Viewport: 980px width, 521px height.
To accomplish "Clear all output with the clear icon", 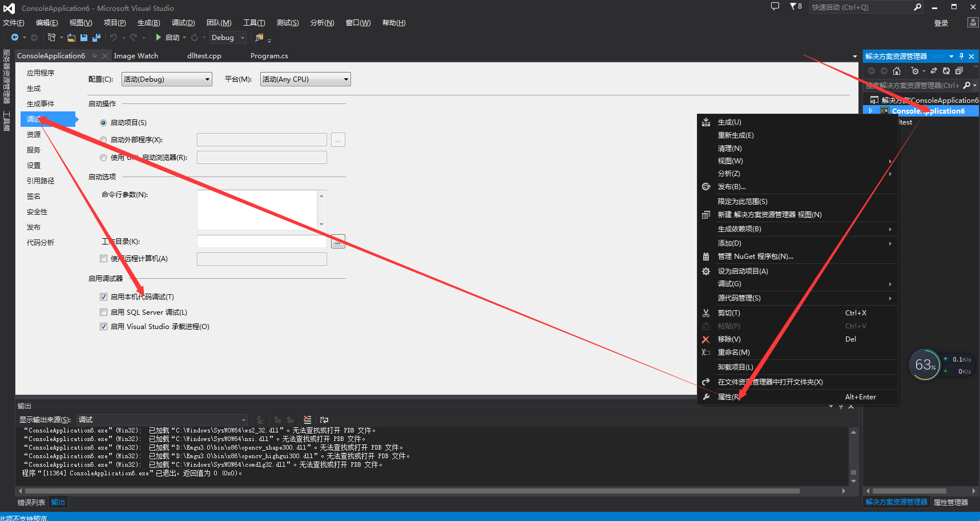I will coord(308,419).
